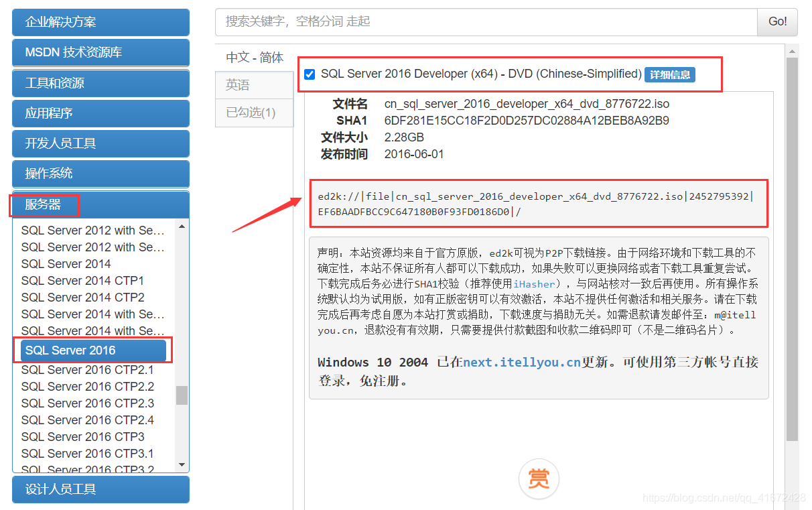
Task: Open the 详细信息 details badge
Action: [670, 74]
